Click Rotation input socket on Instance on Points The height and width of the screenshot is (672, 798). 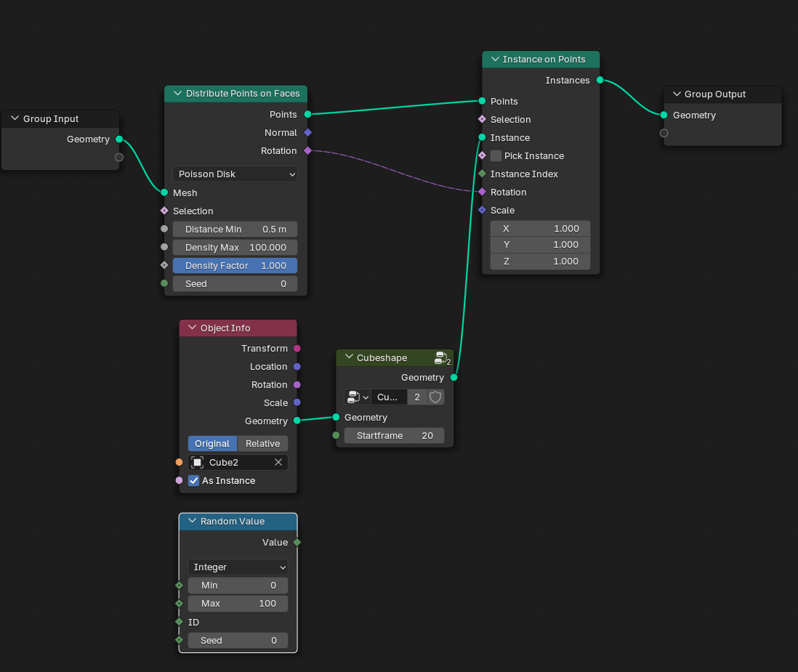pyautogui.click(x=482, y=192)
